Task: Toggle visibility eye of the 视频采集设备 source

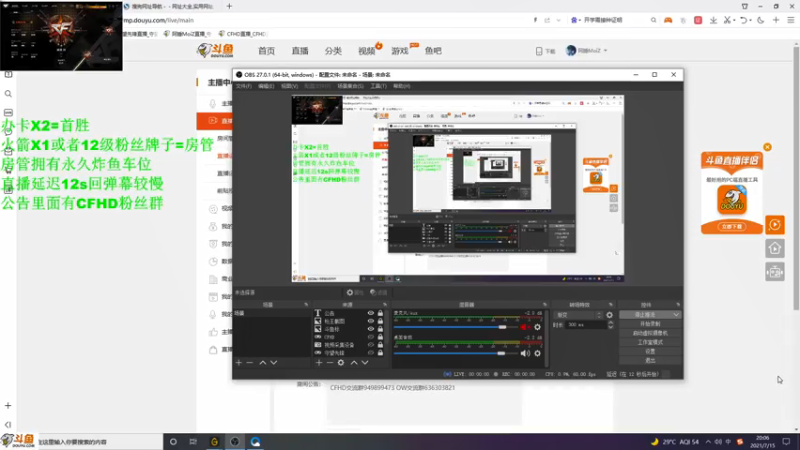Action: [371, 345]
